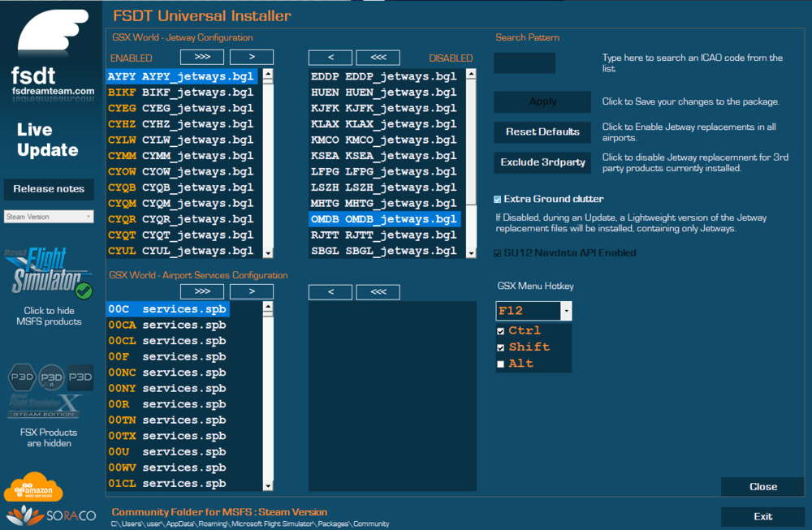
Task: Click Exclude 3rdparty to skip installed products
Action: click(x=542, y=162)
